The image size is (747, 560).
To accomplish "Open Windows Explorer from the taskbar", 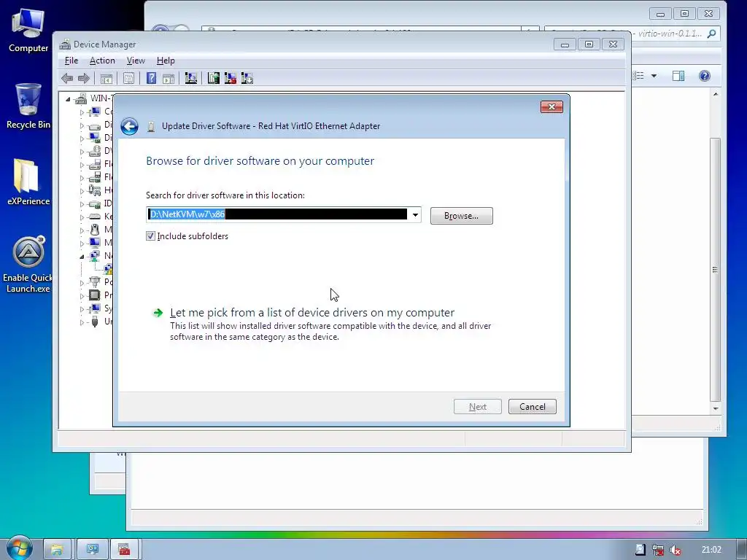I will [x=57, y=550].
